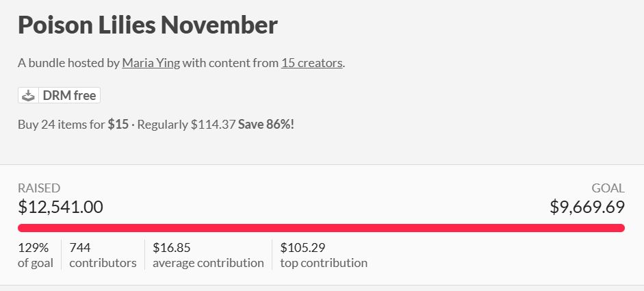The height and width of the screenshot is (291, 644).
Task: Click the RAISED label
Action: coord(39,188)
